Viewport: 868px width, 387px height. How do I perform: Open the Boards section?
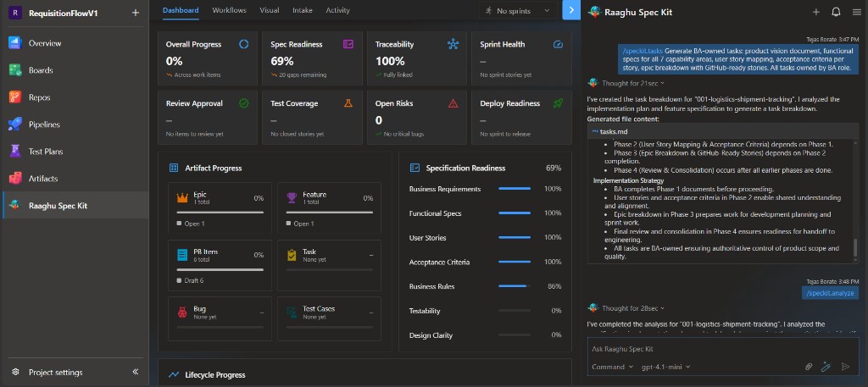point(75,70)
